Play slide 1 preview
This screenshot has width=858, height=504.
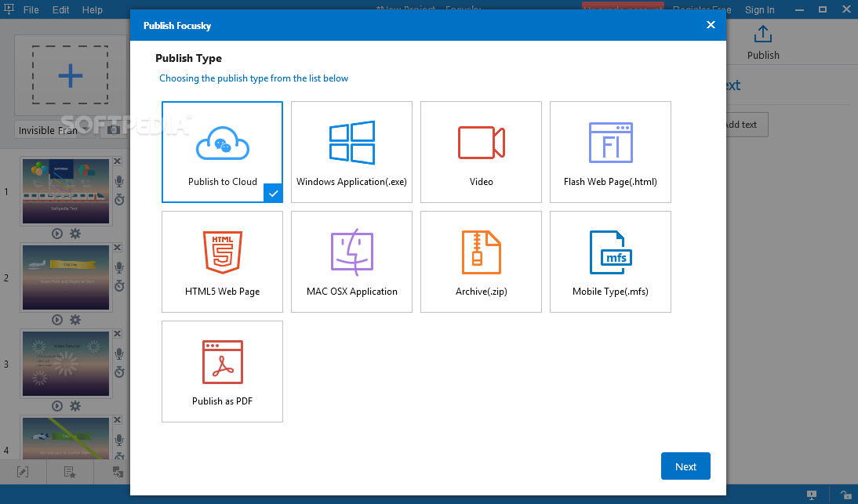(x=57, y=234)
